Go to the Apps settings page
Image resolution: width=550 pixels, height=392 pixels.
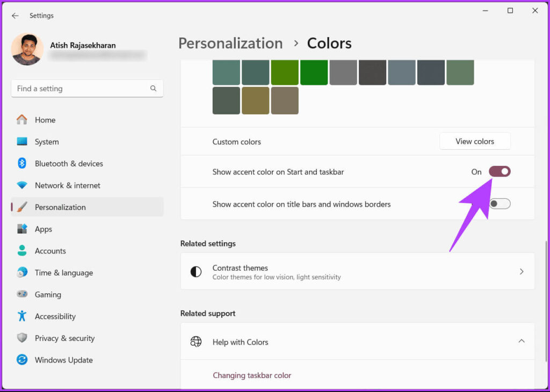44,229
